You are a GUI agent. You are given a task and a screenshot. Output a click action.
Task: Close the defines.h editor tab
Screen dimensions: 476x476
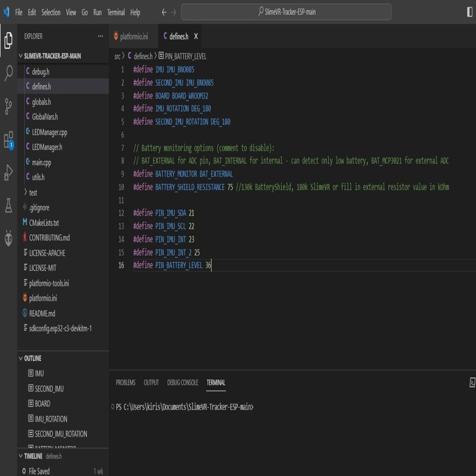[196, 36]
